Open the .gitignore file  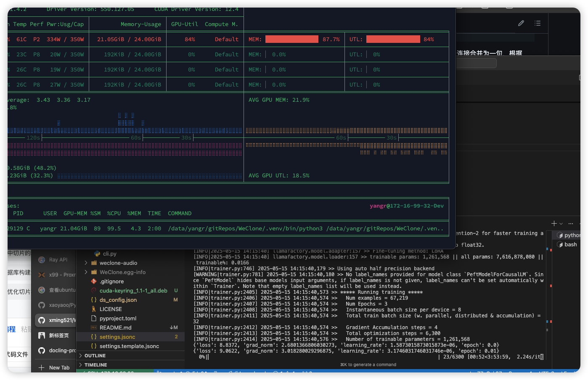tap(111, 282)
